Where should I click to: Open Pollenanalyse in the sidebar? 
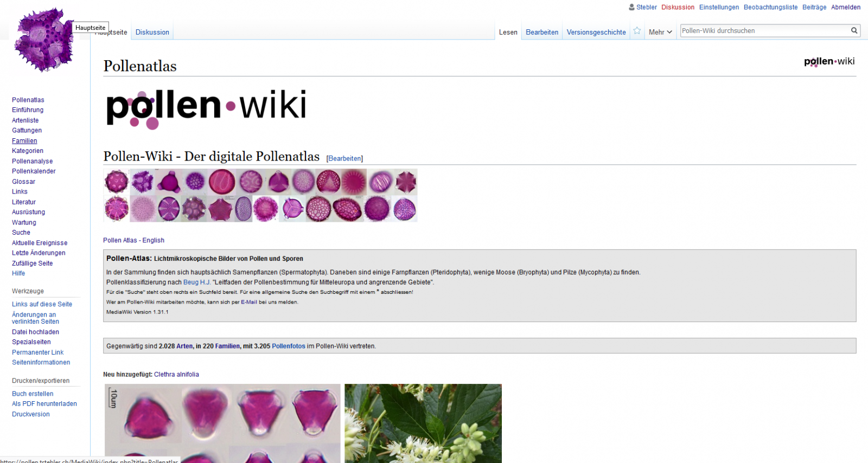[x=33, y=161]
